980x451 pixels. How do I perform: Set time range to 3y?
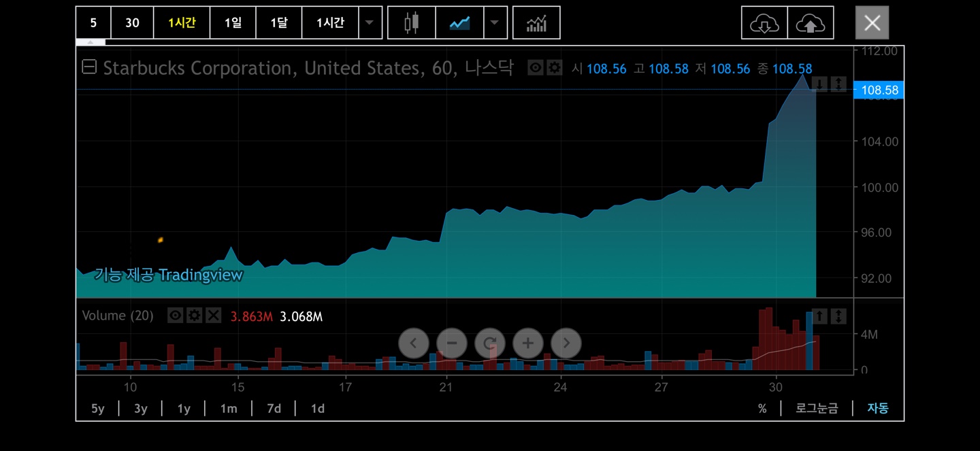pos(141,409)
